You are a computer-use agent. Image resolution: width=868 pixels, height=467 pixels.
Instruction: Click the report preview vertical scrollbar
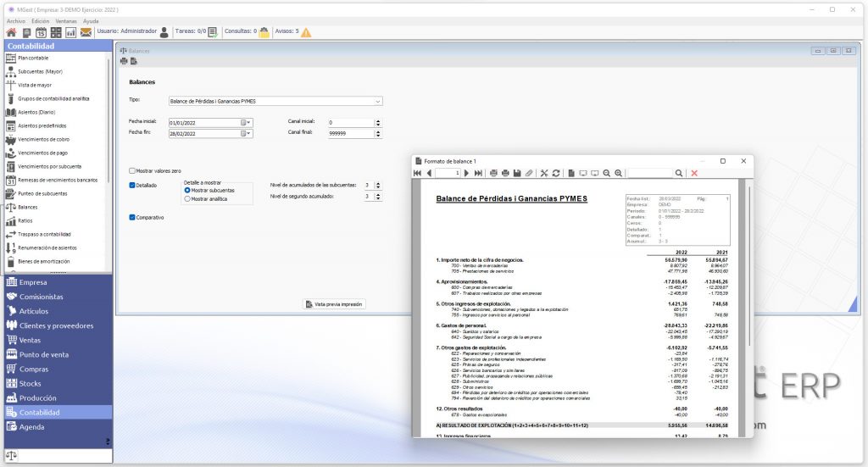tap(749, 265)
